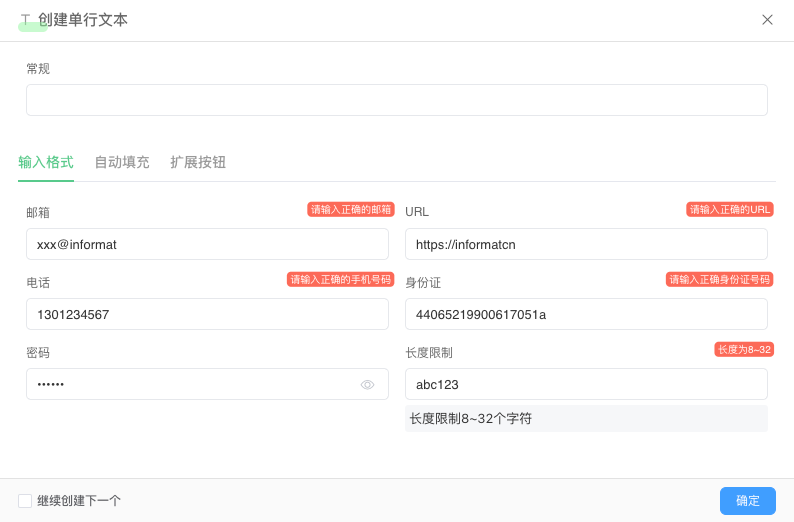Close the 创建单行文本 dialog
Viewport: 794px width, 522px height.
click(767, 20)
